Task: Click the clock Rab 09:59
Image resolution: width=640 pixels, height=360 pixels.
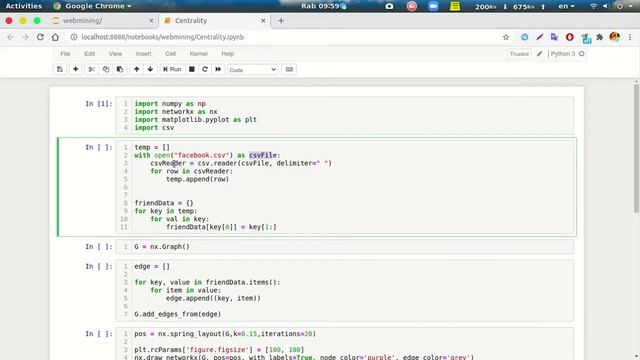Action: pyautogui.click(x=320, y=6)
